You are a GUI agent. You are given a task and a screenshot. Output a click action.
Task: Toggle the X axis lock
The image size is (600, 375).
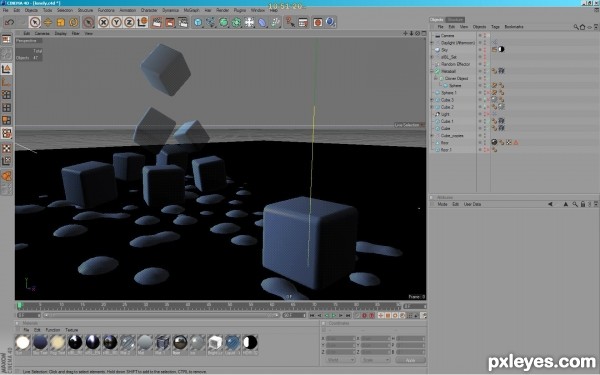[103, 22]
